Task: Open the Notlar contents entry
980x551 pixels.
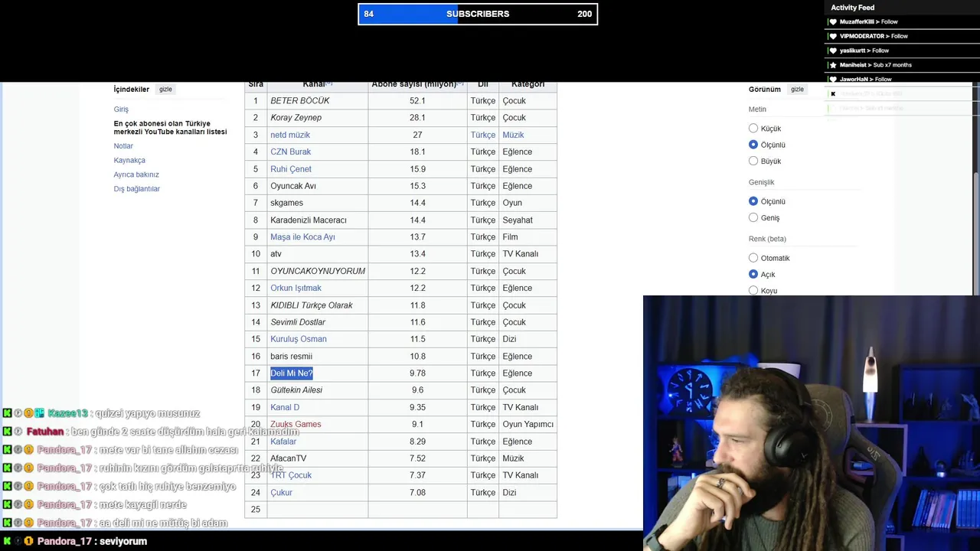Action: coord(123,146)
